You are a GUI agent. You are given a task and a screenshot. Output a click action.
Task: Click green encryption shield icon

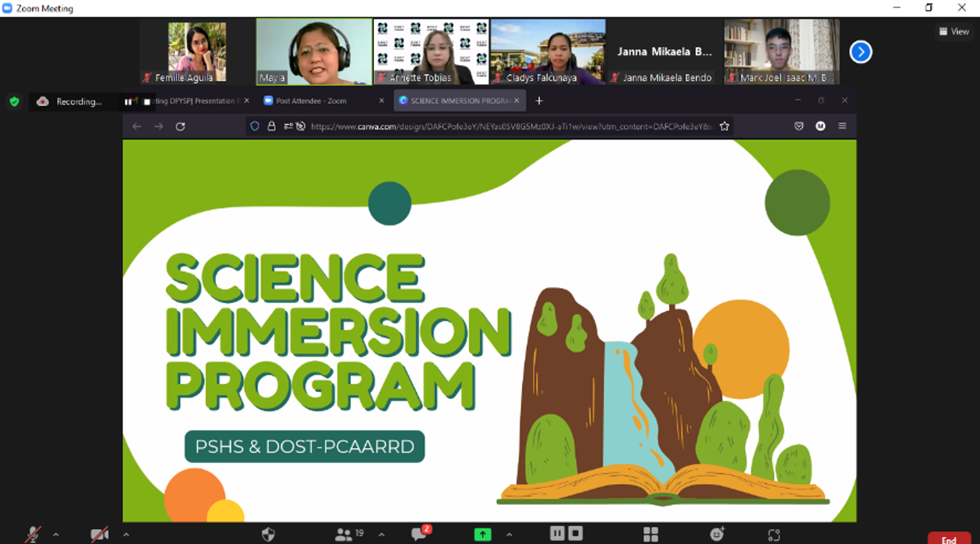[14, 101]
